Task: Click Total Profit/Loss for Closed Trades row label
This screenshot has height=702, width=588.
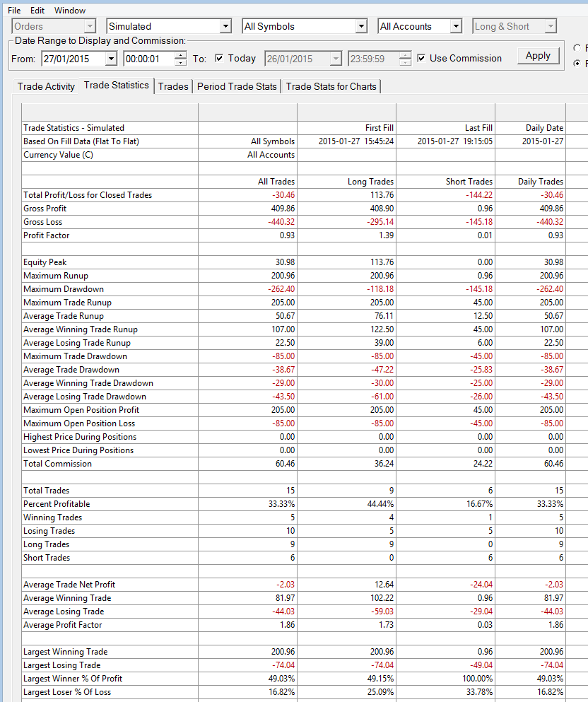Action: pyautogui.click(x=88, y=194)
